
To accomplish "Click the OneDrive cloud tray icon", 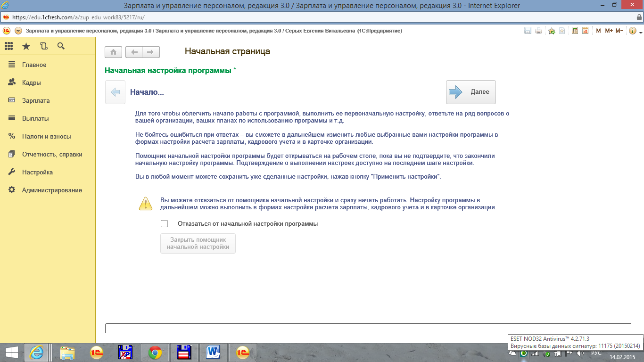I will tap(512, 353).
